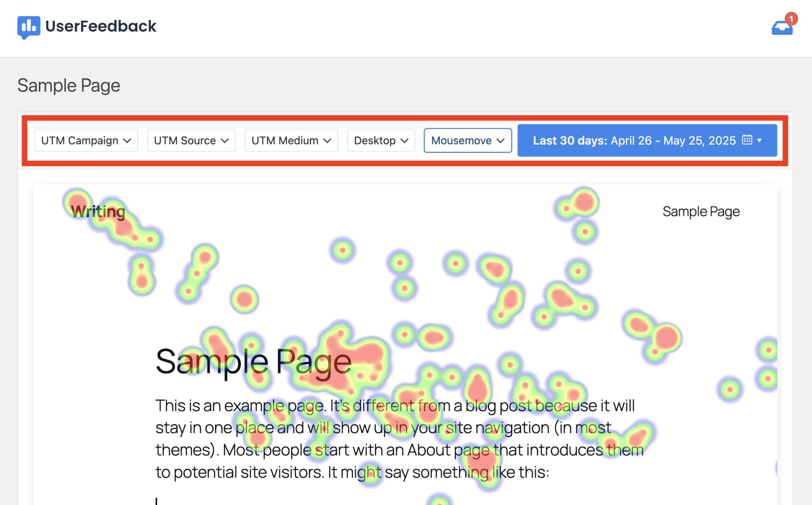
Task: Click the Sample Page title above the filter bar
Action: click(x=69, y=86)
